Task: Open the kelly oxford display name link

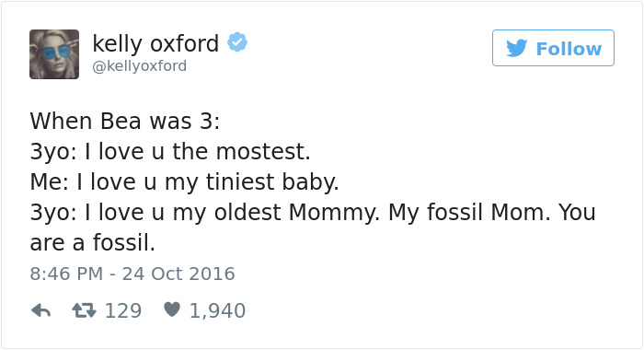Action: [155, 43]
